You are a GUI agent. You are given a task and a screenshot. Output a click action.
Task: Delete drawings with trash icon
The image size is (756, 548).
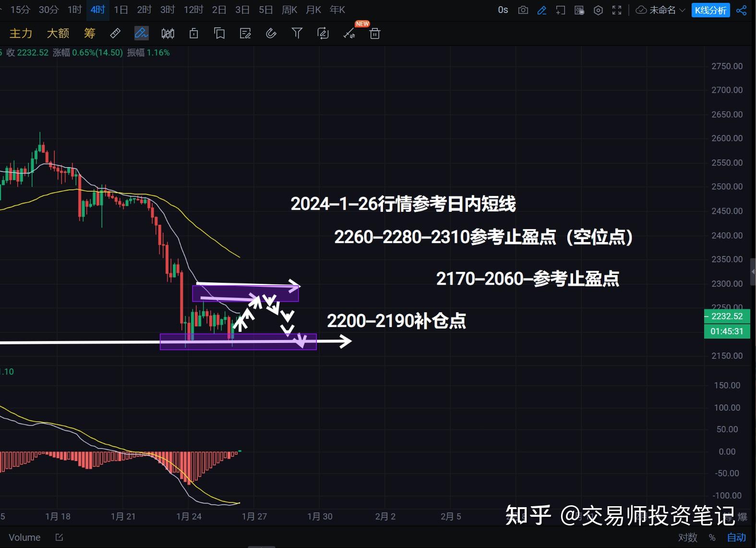point(375,33)
